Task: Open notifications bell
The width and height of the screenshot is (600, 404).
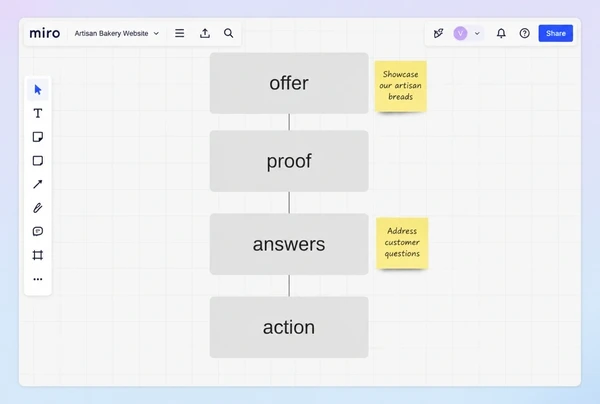Action: pyautogui.click(x=501, y=33)
